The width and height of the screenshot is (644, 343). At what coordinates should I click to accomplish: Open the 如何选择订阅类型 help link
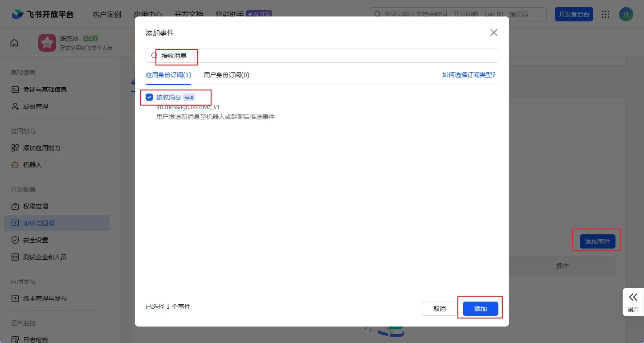469,75
